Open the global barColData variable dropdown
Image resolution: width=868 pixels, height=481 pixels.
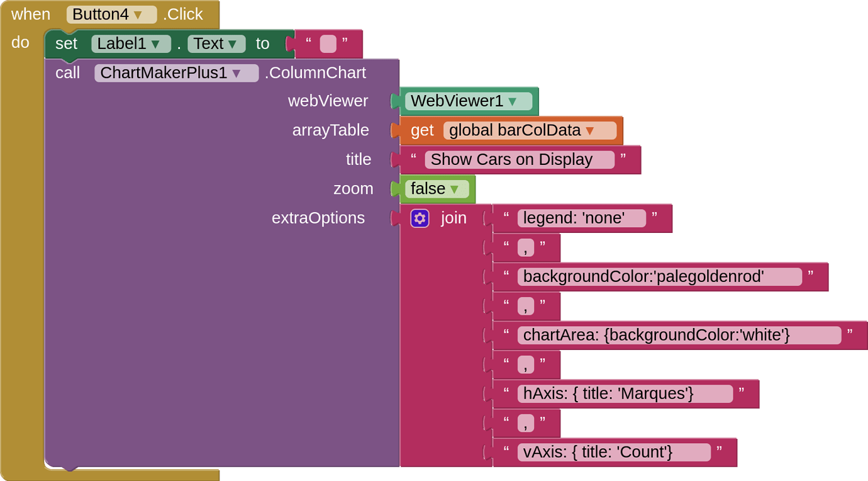tap(530, 130)
